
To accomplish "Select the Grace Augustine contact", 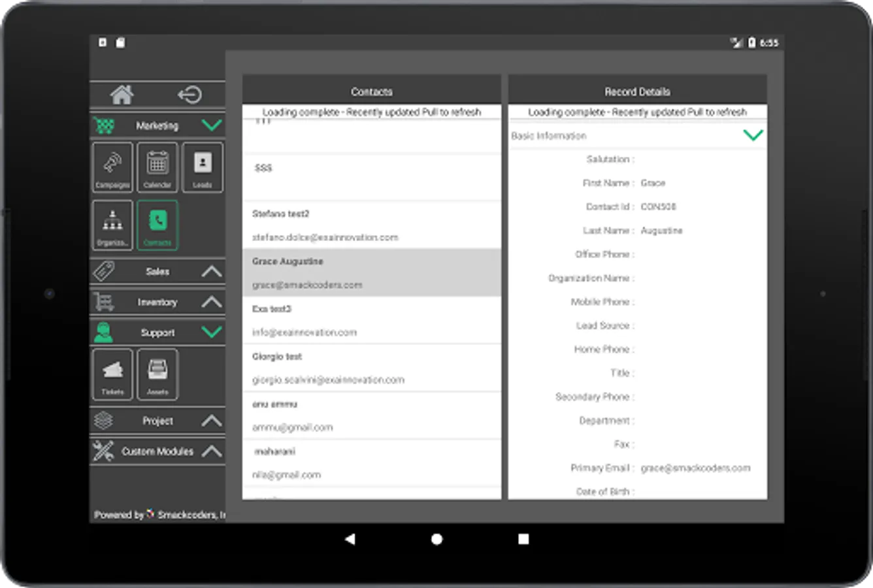I will coord(372,272).
